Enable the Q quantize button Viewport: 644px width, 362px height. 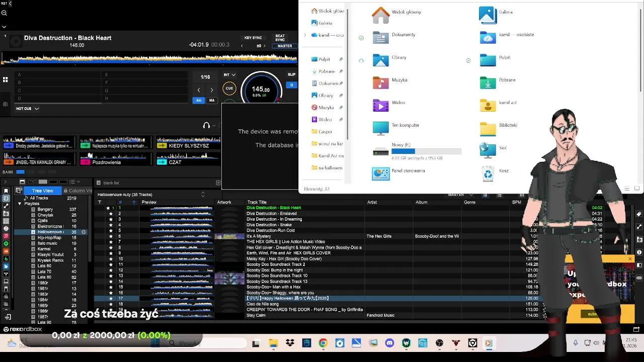pyautogui.click(x=291, y=85)
